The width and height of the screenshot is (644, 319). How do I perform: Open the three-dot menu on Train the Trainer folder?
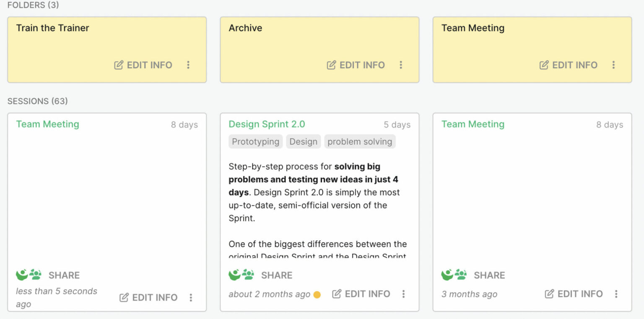tap(188, 65)
